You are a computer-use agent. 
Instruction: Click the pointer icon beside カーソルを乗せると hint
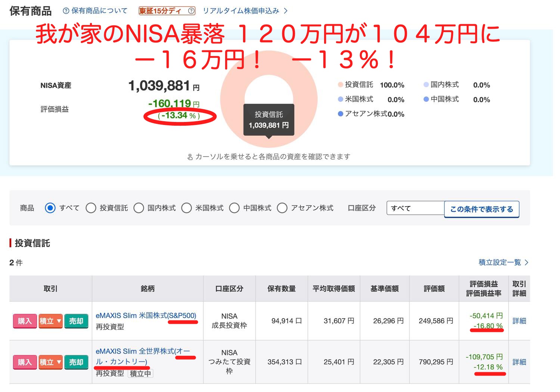[190, 157]
